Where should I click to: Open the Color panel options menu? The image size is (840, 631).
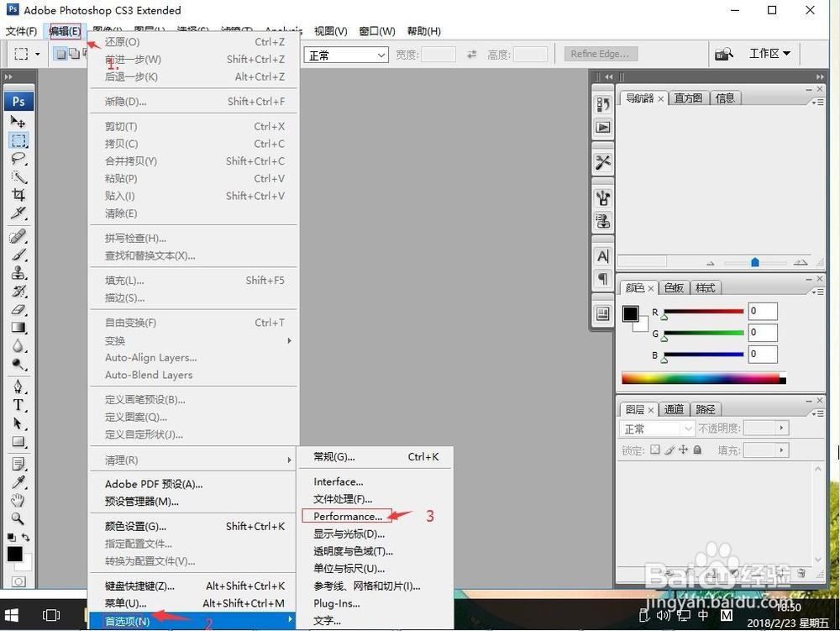(817, 292)
